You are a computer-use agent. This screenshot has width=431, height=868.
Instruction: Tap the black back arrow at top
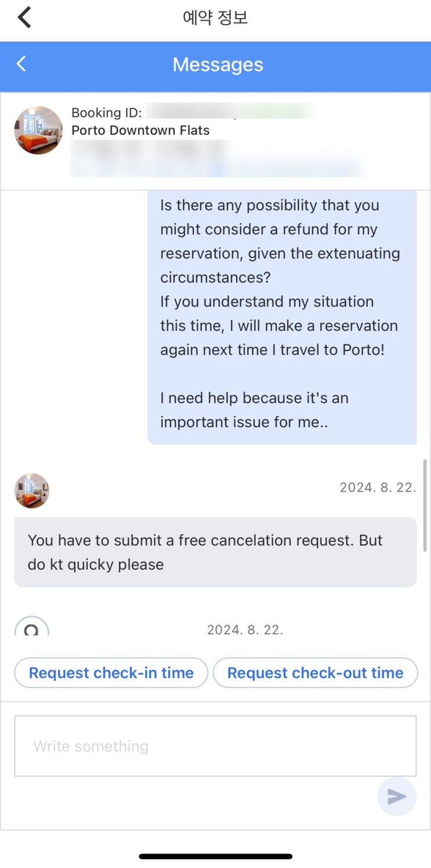coord(24,17)
